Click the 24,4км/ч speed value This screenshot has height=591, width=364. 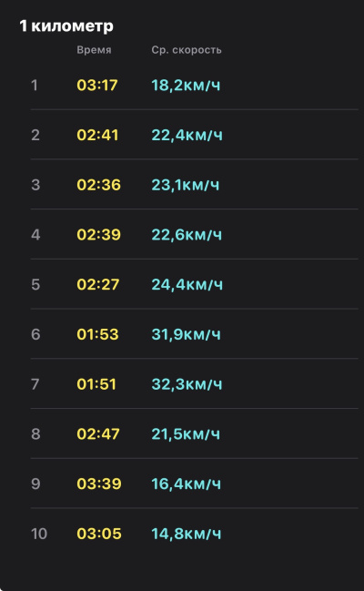pyautogui.click(x=187, y=285)
